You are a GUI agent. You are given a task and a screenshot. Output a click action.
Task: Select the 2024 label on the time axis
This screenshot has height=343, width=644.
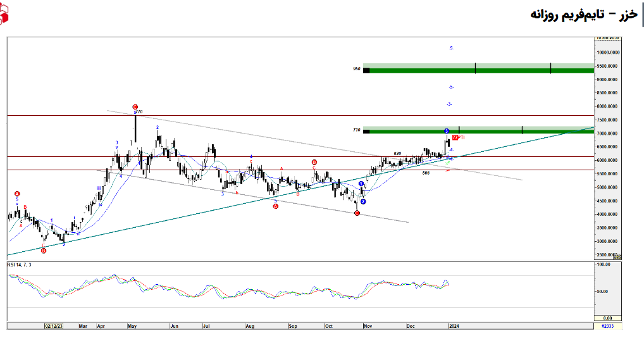[x=453, y=326]
